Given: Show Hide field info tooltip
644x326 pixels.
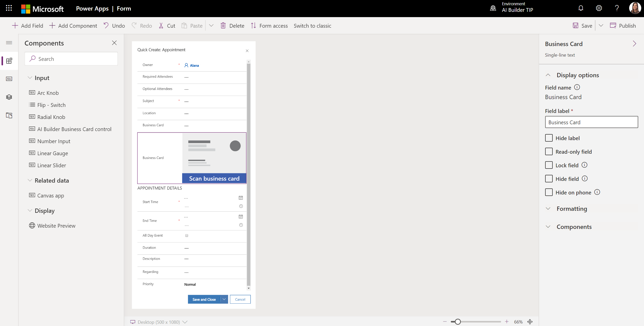Looking at the screenshot, I should point(585,179).
